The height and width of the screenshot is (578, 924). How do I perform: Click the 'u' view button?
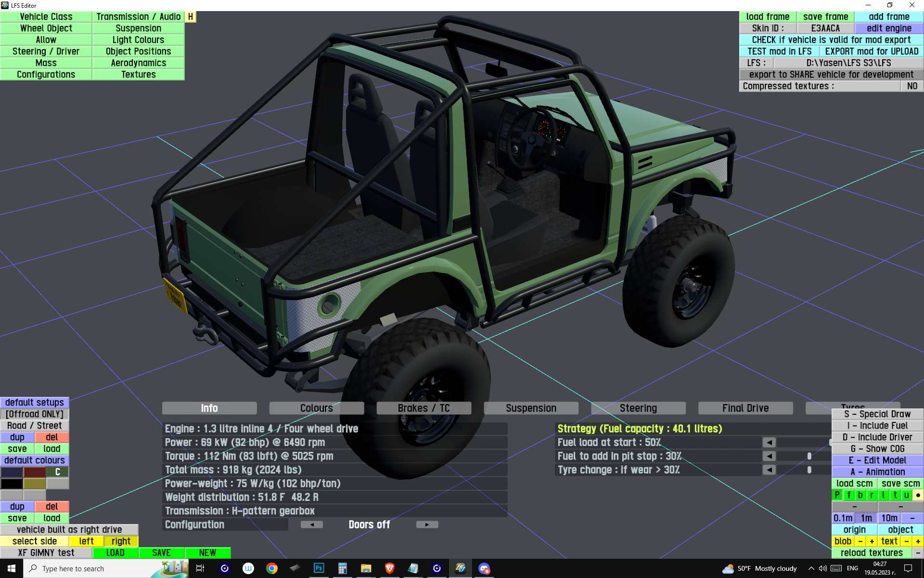[x=907, y=495]
